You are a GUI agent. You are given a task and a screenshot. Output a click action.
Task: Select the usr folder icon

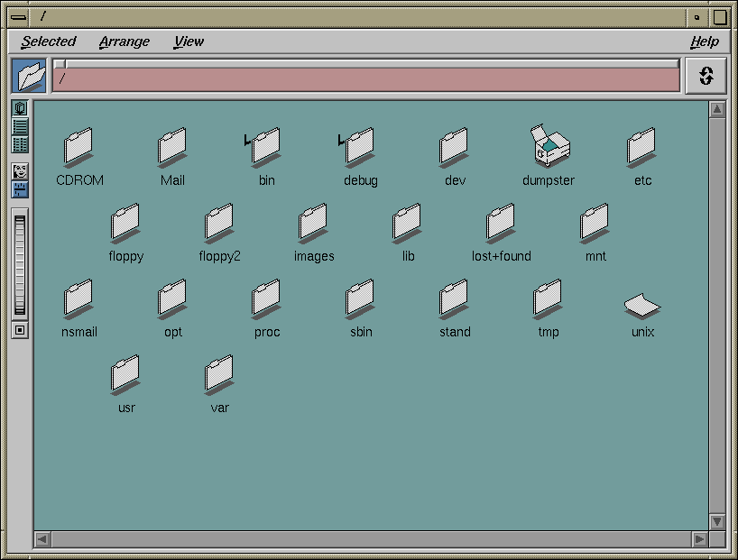coord(125,374)
